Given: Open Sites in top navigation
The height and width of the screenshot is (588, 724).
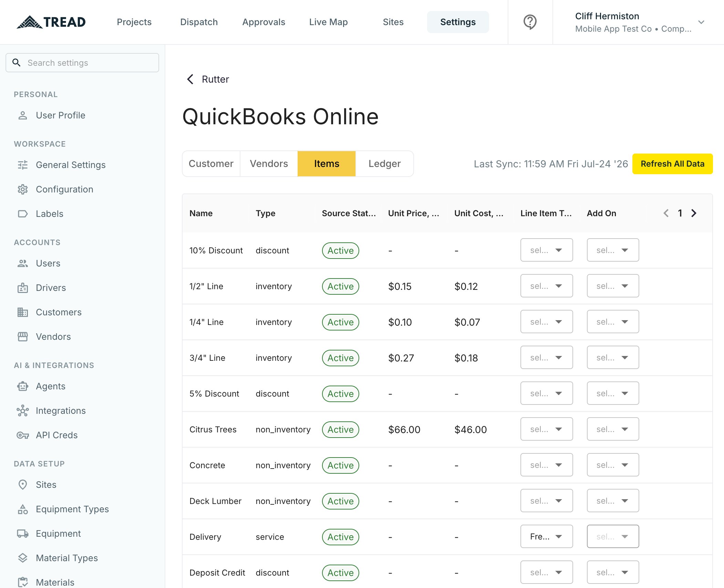Looking at the screenshot, I should click(x=393, y=22).
